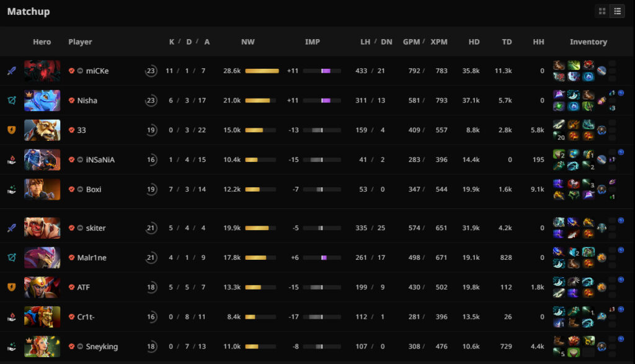635x364 pixels.
Task: Click Nisha's mid lane bow role icon
Action: [x=11, y=100]
